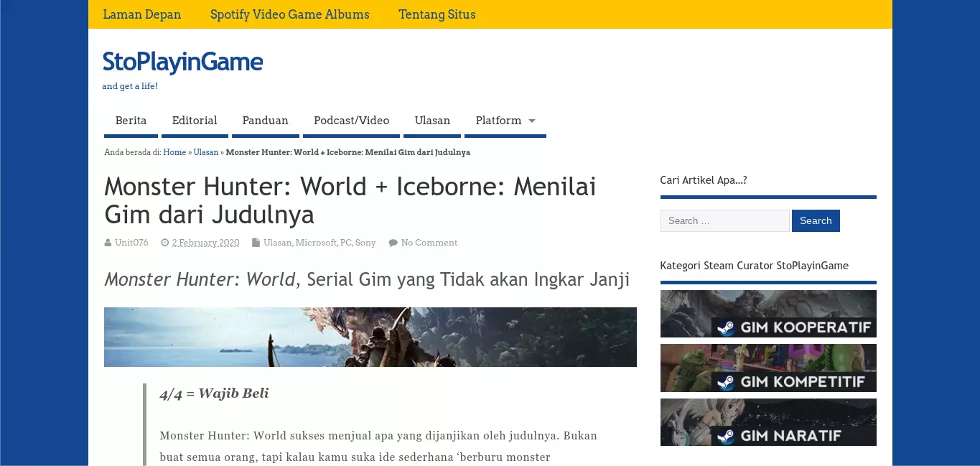Open the author Unit076 link
The image size is (980, 466).
click(x=131, y=243)
